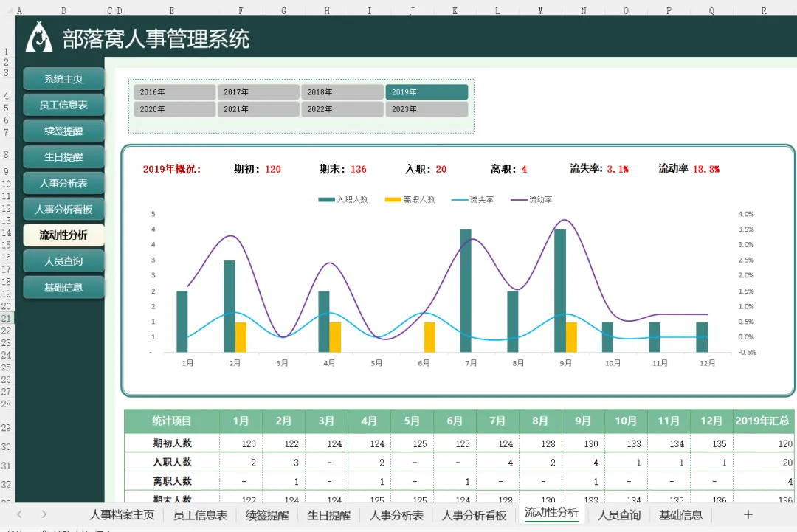Image resolution: width=797 pixels, height=532 pixels.
Task: Click the 7月 入职人数 bar in chart
Action: [x=466, y=291]
